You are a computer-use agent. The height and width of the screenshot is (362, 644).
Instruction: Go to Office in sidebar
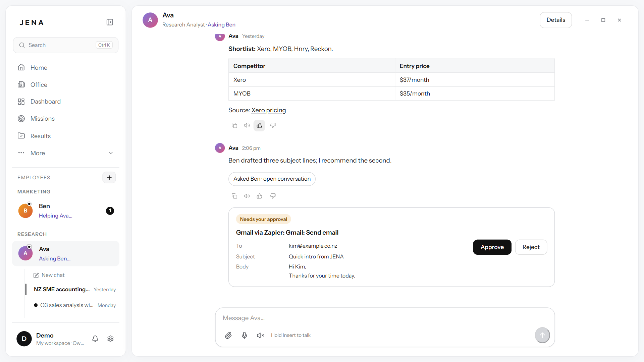66,84
